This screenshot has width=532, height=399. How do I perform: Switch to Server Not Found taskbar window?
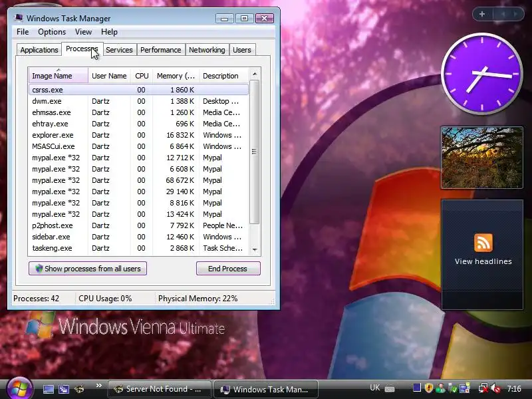(x=159, y=389)
